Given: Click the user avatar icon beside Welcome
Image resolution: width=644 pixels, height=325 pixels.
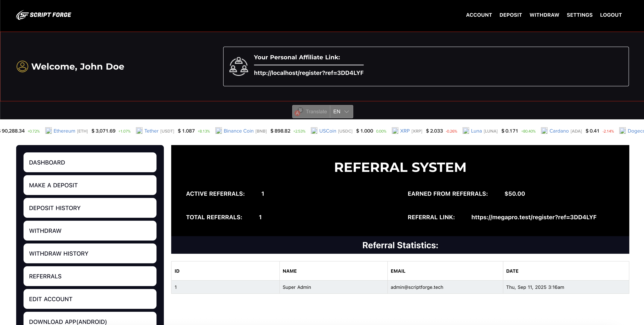Looking at the screenshot, I should (22, 66).
